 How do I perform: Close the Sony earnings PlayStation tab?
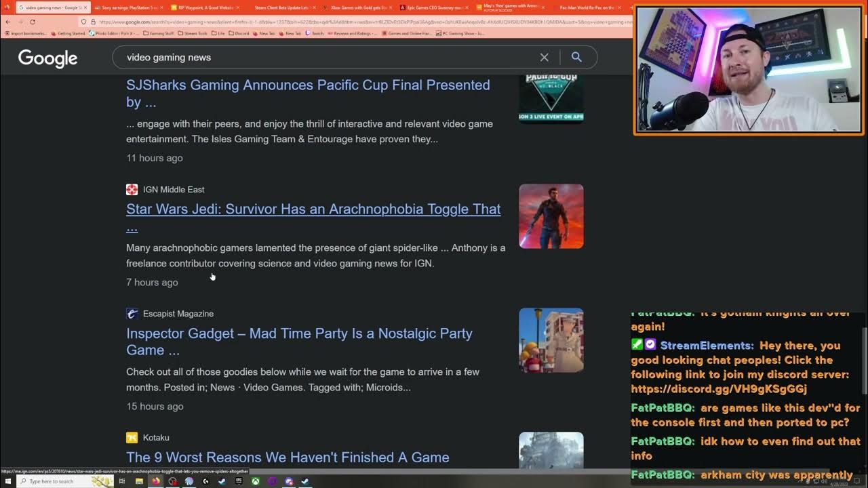161,7
